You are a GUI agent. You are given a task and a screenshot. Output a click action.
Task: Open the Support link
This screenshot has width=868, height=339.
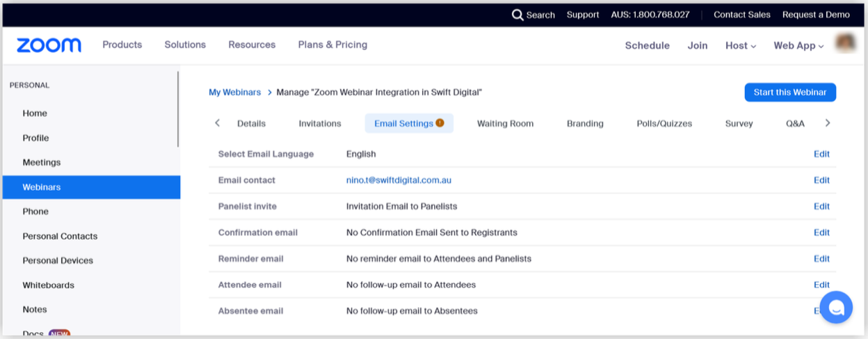click(x=583, y=15)
